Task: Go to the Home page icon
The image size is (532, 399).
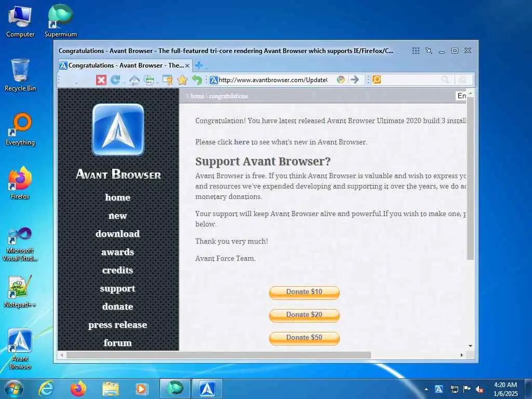Action: click(135, 81)
